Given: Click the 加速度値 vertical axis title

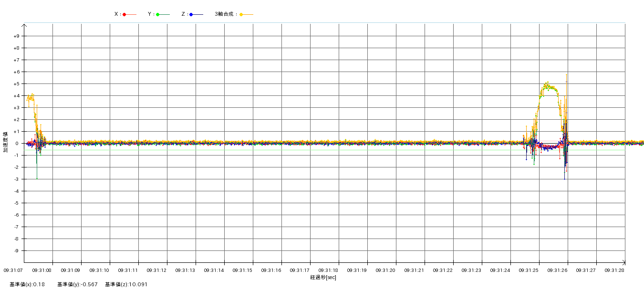Looking at the screenshot, I should tap(6, 142).
